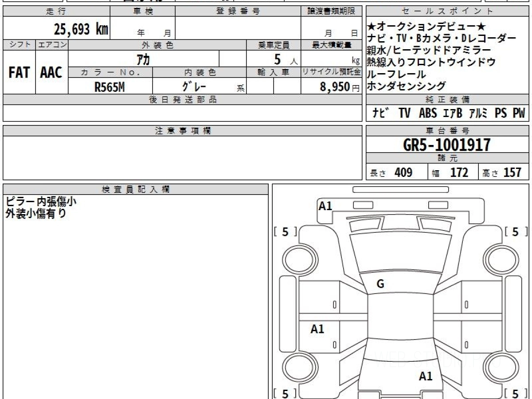Select PW in the equipment row
Viewport: 532px width, 399px height.
click(519, 113)
